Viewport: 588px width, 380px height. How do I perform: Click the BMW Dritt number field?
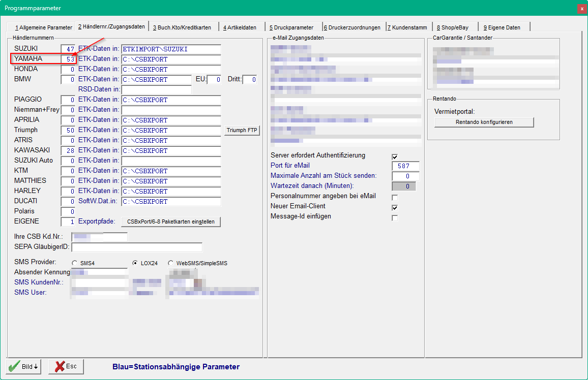tap(250, 79)
